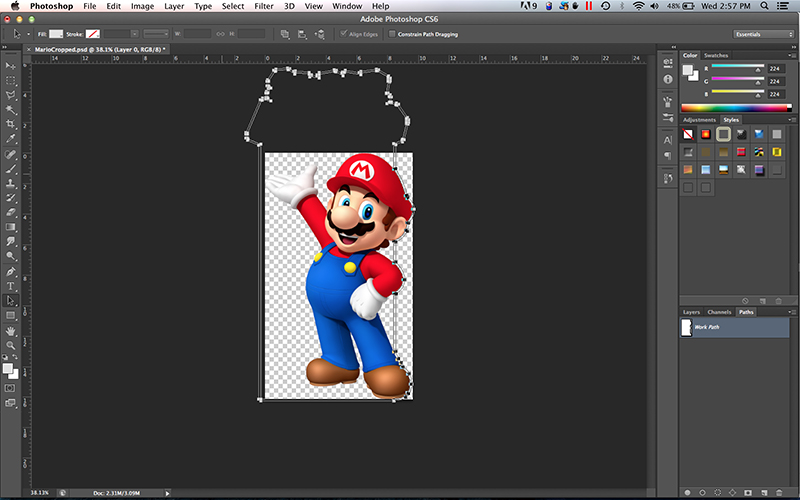Click the red channel R slider

click(x=737, y=67)
